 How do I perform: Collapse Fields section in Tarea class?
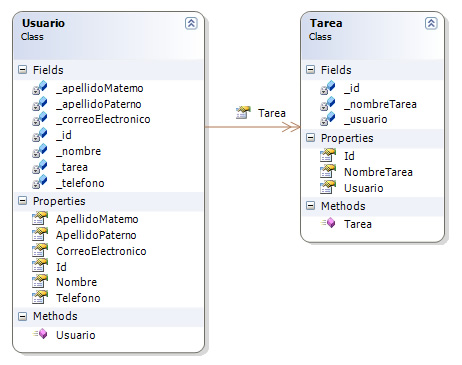(310, 70)
